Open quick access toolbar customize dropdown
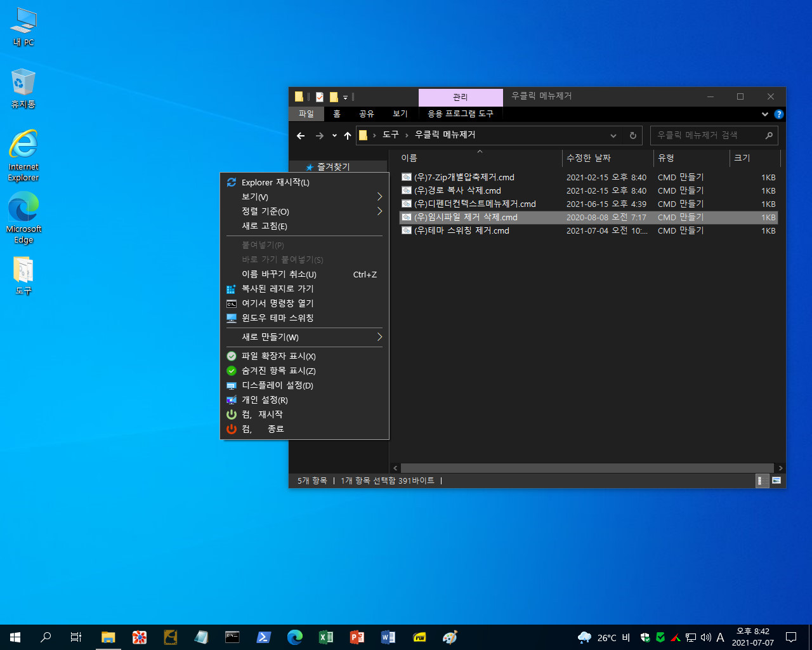 (x=346, y=97)
